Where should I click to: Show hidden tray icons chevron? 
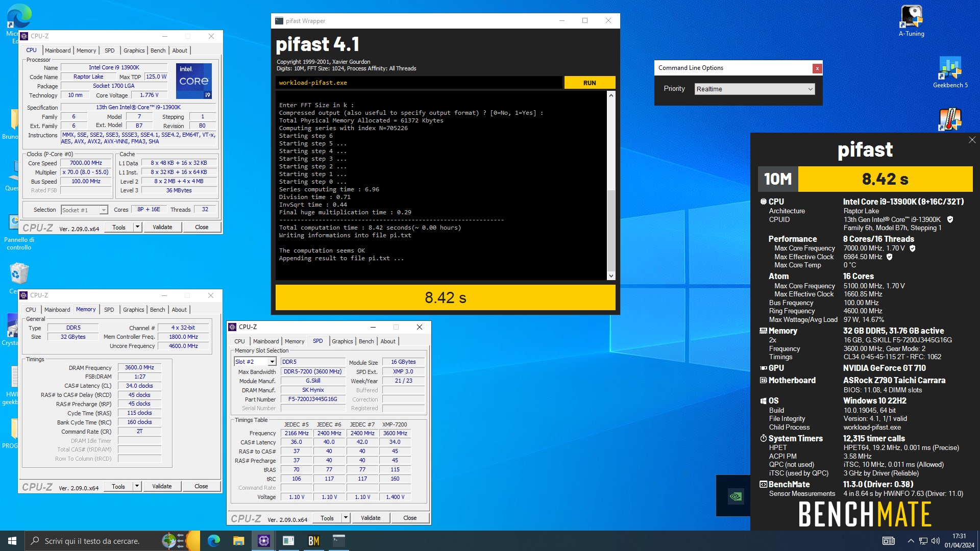point(911,541)
